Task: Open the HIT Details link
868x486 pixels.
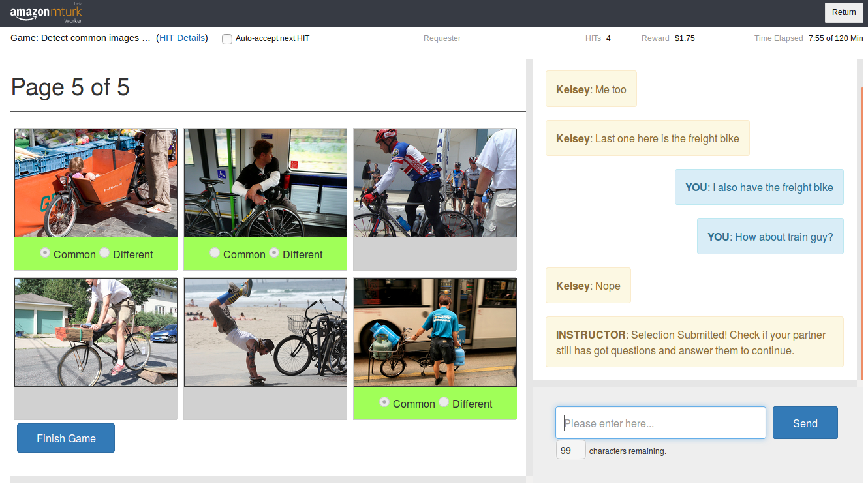Action: click(x=182, y=38)
